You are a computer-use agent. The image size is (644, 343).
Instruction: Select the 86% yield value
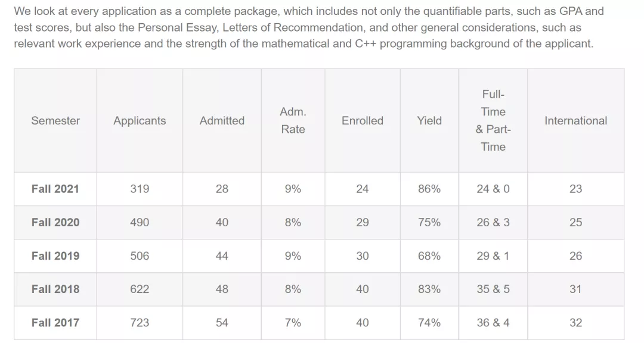[x=429, y=189]
